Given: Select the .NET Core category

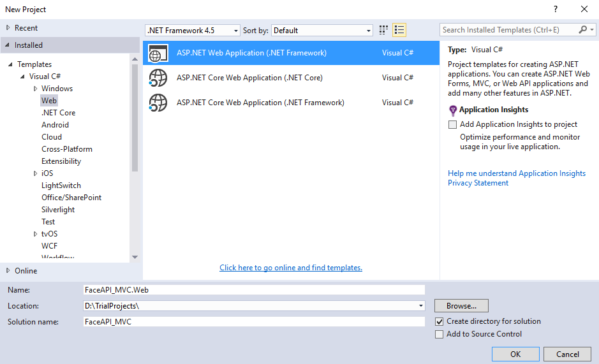Looking at the screenshot, I should click(x=59, y=113).
